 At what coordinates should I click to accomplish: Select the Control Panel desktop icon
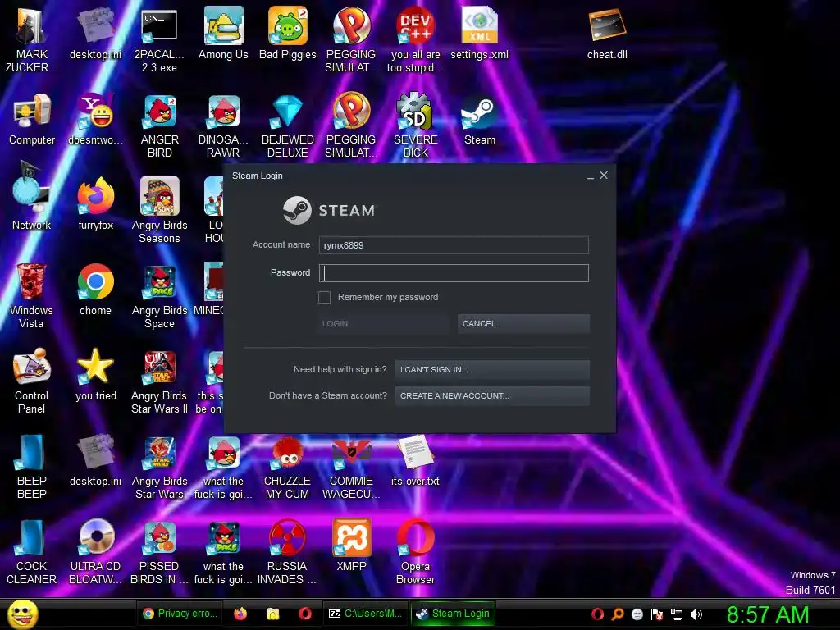coord(32,381)
